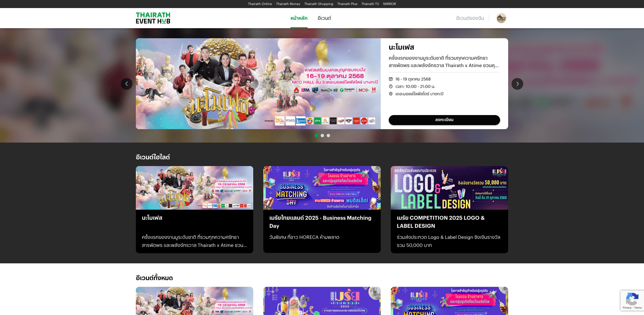This screenshot has height=315, width=644.
Task: Select the first carousel dot indicator
Action: coord(316,136)
